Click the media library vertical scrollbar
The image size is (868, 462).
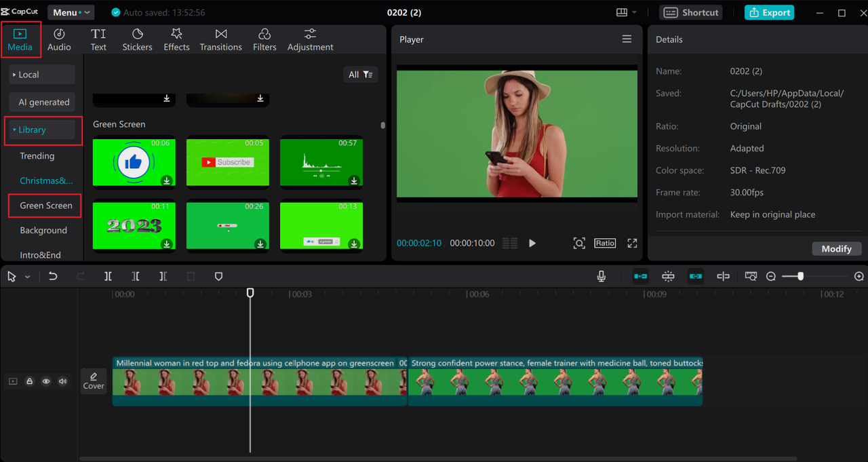(382, 126)
